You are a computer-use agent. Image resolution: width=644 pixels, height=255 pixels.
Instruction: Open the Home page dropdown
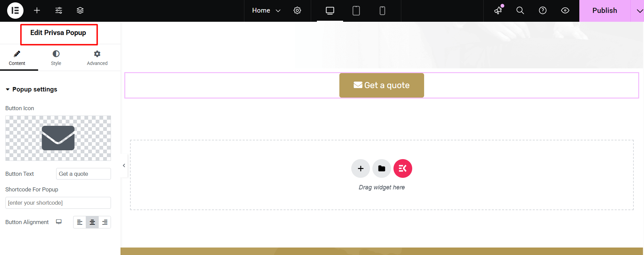click(266, 11)
